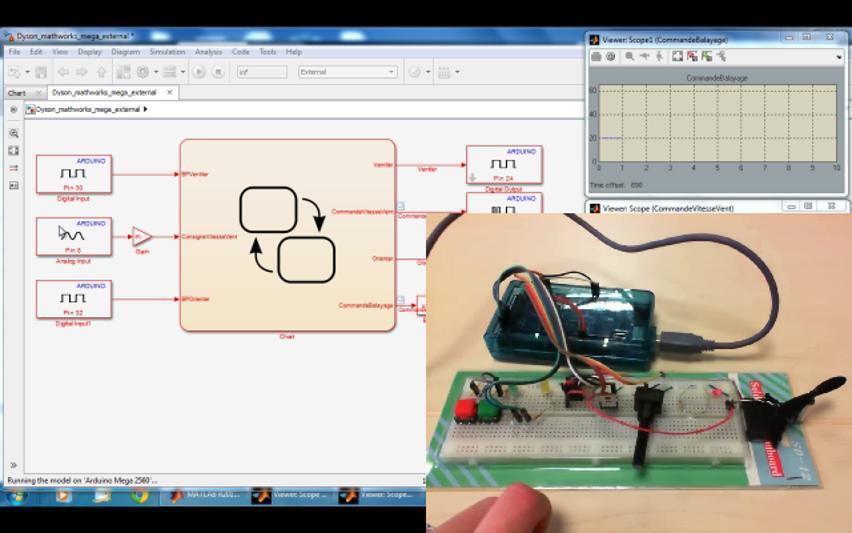Save the model with the floppy icon
The height and width of the screenshot is (533, 852).
(x=41, y=72)
